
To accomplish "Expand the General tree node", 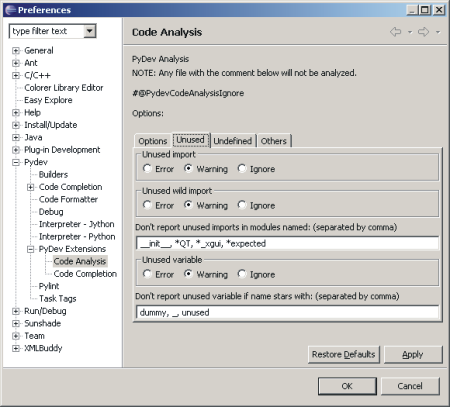I will pyautogui.click(x=16, y=51).
